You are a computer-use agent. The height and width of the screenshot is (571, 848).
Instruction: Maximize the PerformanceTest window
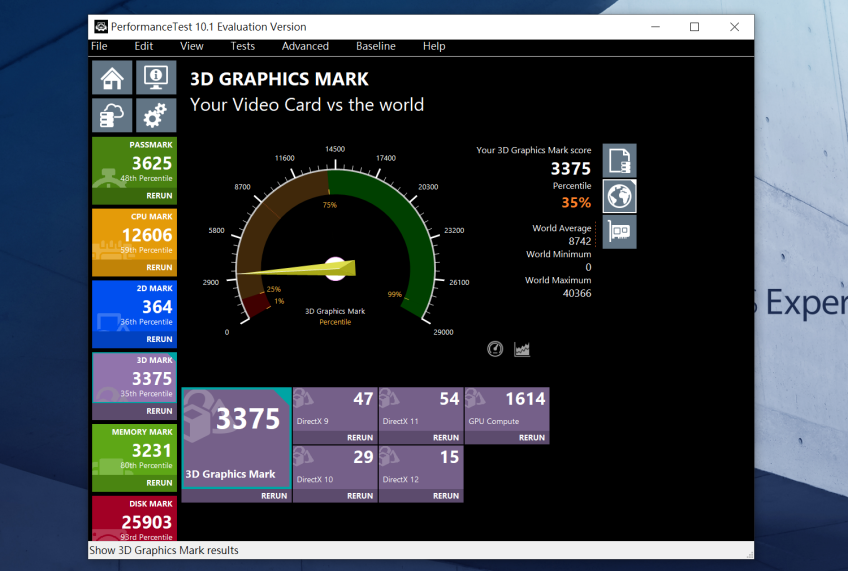(x=694, y=26)
